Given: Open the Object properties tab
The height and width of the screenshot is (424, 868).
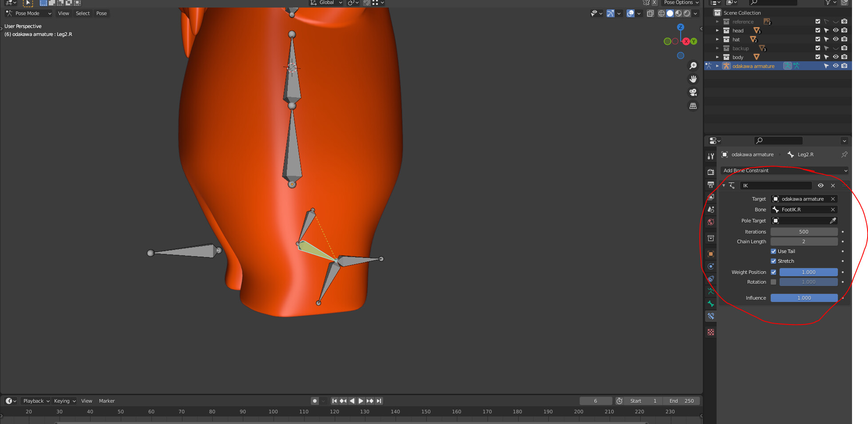Looking at the screenshot, I should point(711,254).
